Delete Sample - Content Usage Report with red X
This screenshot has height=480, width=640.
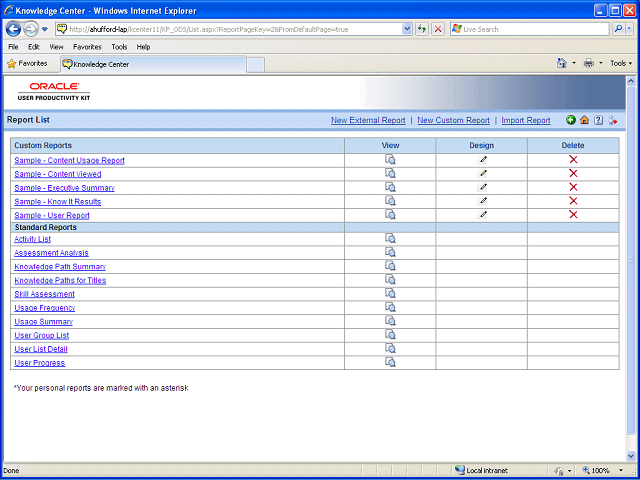[x=573, y=160]
